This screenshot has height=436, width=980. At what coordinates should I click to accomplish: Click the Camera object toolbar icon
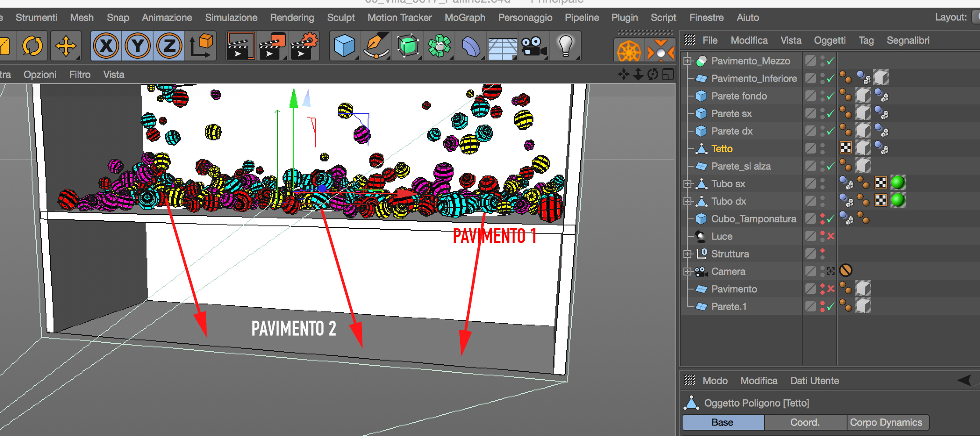pyautogui.click(x=533, y=46)
